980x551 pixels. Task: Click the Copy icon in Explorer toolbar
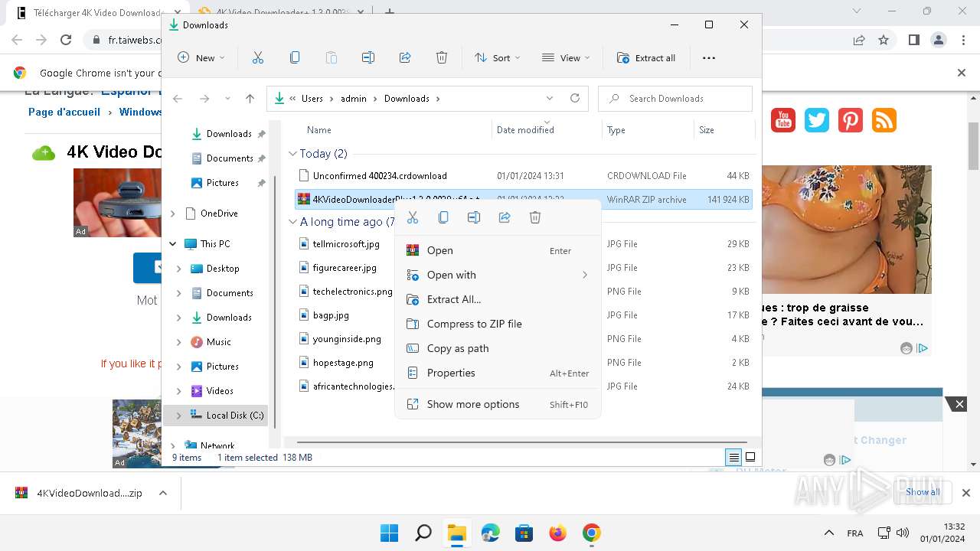click(295, 58)
